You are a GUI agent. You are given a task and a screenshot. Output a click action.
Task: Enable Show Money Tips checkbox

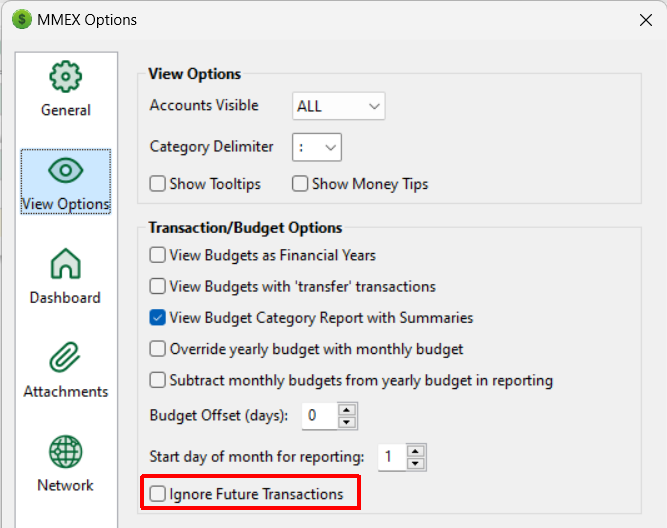(300, 184)
